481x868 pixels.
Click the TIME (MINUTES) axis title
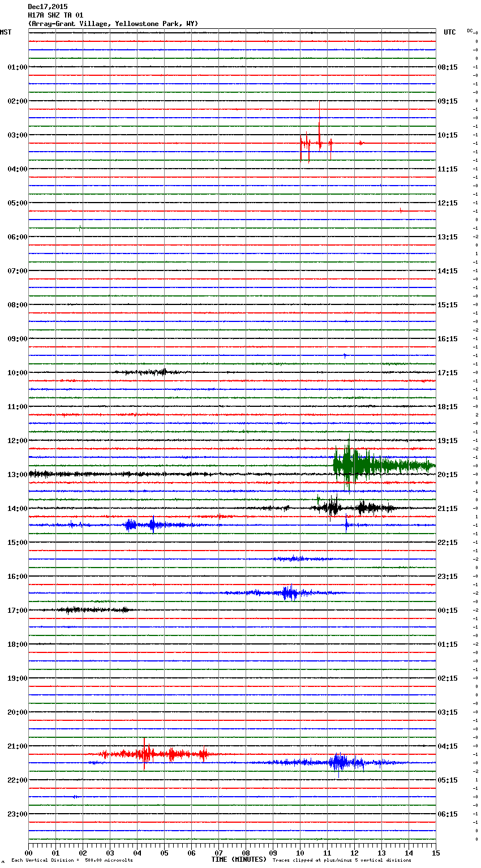point(239,860)
